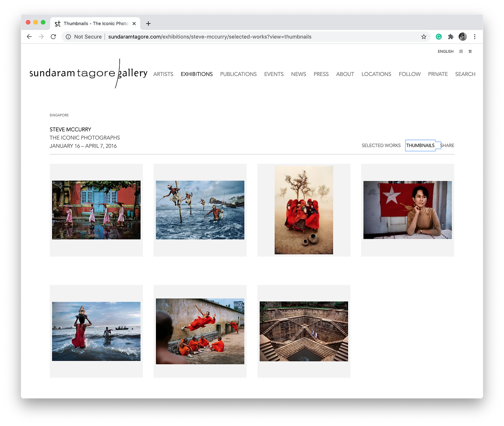Viewport: 504px width, 426px height.
Task: Open the Private section
Action: [438, 74]
